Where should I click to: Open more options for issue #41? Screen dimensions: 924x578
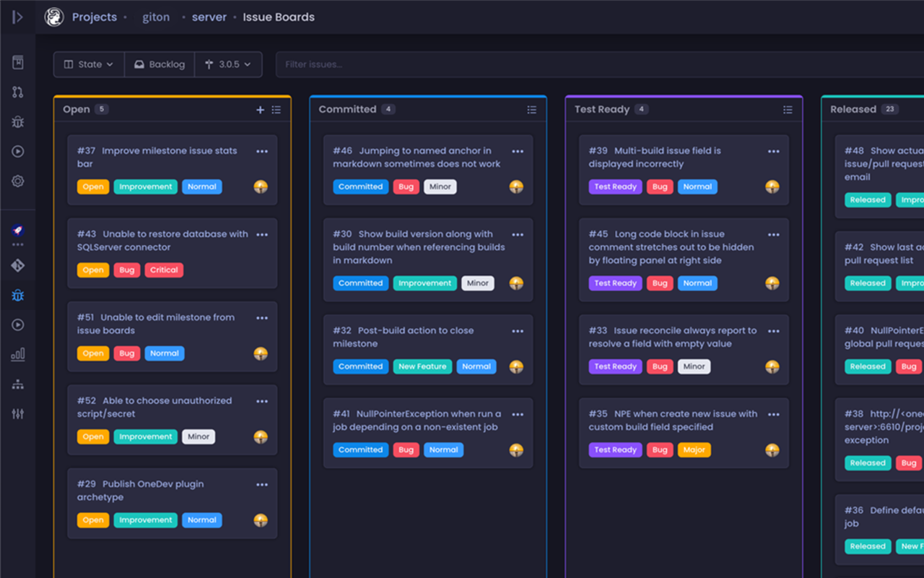[x=518, y=415]
